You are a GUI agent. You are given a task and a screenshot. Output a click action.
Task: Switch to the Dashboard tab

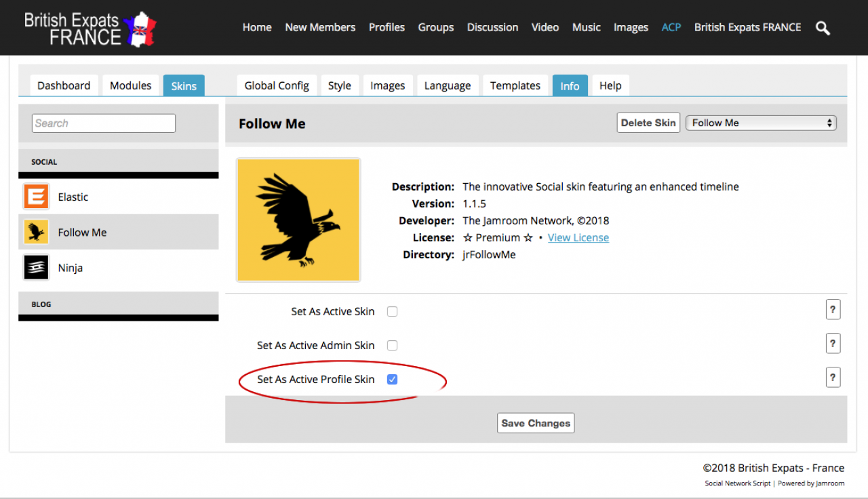pos(64,85)
